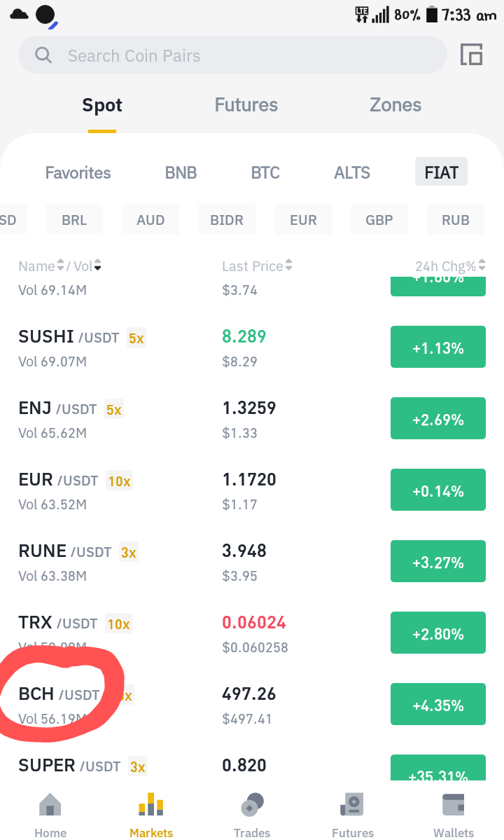Select the Favorites category
Screen dimensions: 504x840
[78, 172]
